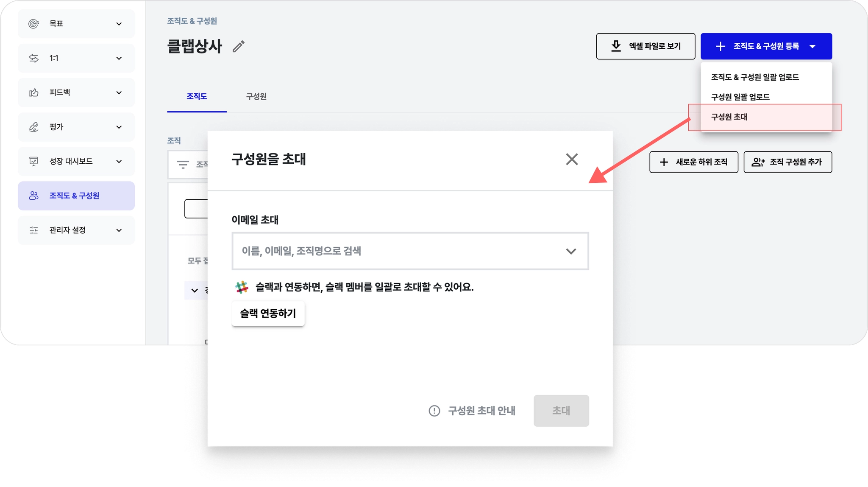Click the 관리자 설정 sliders icon
The height and width of the screenshot is (487, 868).
(x=33, y=230)
